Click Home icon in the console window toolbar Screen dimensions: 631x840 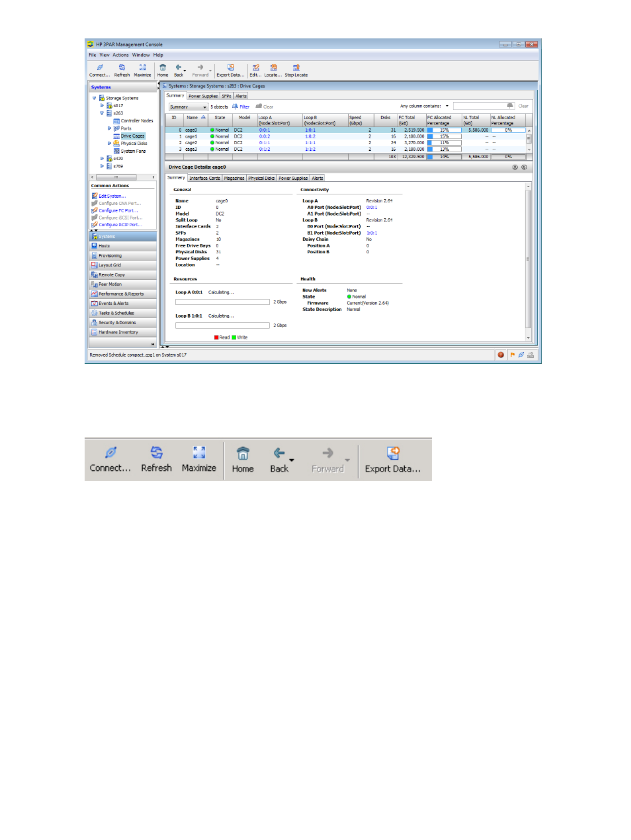(x=163, y=67)
